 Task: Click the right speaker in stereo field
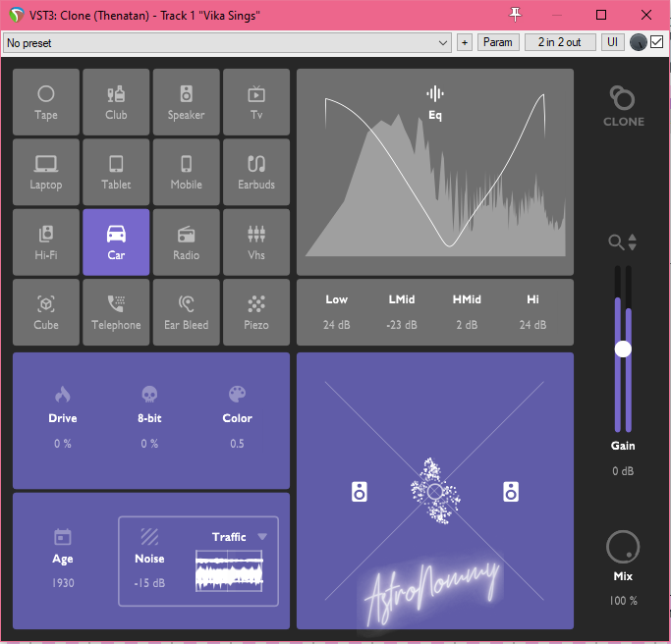511,492
